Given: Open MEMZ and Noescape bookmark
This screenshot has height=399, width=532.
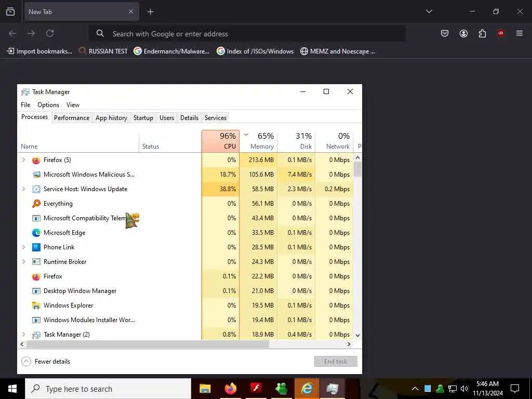Looking at the screenshot, I should click(338, 51).
